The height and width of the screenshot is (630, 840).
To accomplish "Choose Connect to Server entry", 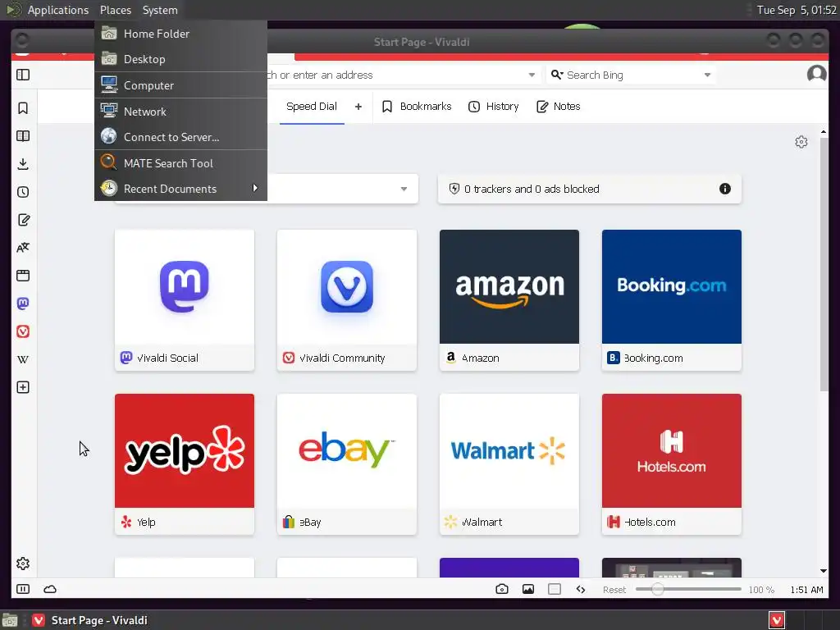I will (180, 137).
